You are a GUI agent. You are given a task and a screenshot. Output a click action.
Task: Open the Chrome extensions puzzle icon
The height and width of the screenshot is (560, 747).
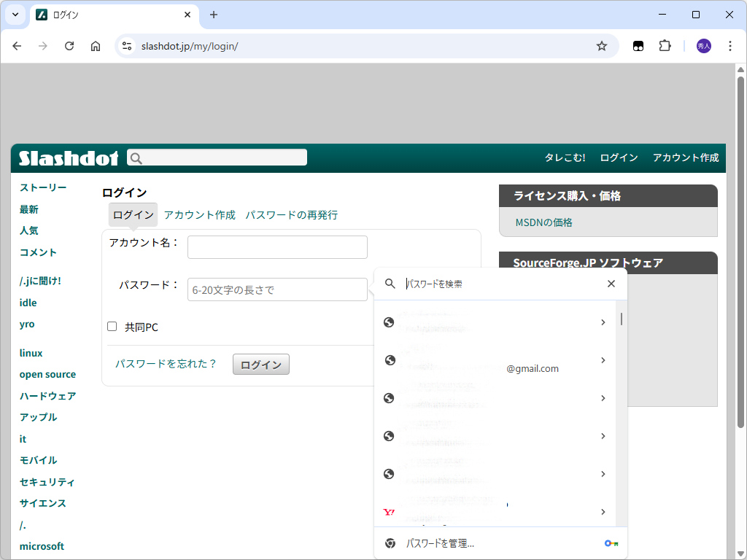click(665, 45)
